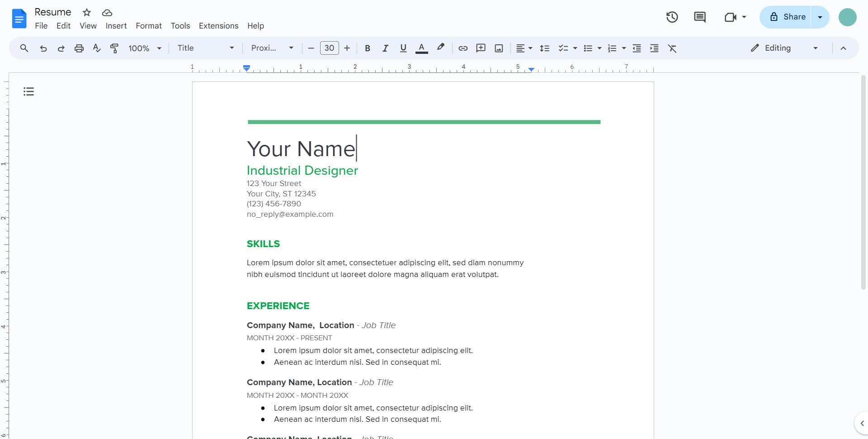This screenshot has width=868, height=439.
Task: Undo the last action
Action: coord(43,48)
